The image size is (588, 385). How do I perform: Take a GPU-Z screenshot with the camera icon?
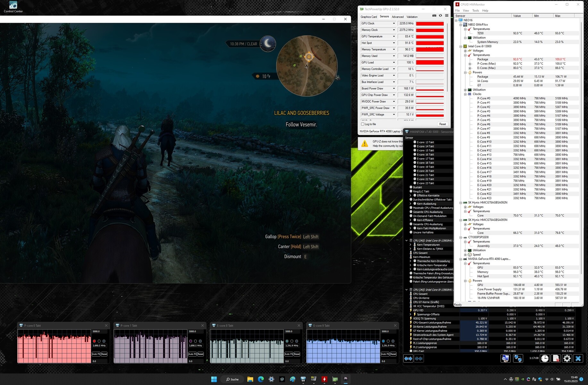click(x=434, y=16)
